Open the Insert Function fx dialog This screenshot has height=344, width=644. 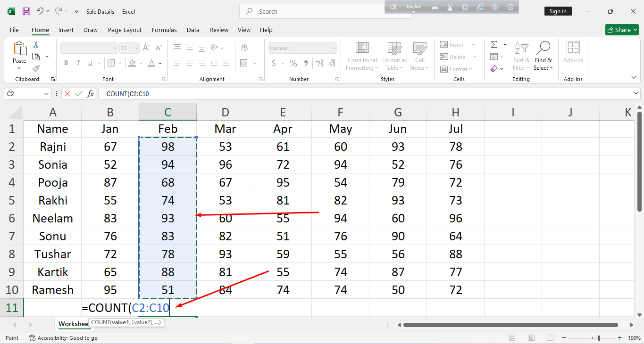90,94
